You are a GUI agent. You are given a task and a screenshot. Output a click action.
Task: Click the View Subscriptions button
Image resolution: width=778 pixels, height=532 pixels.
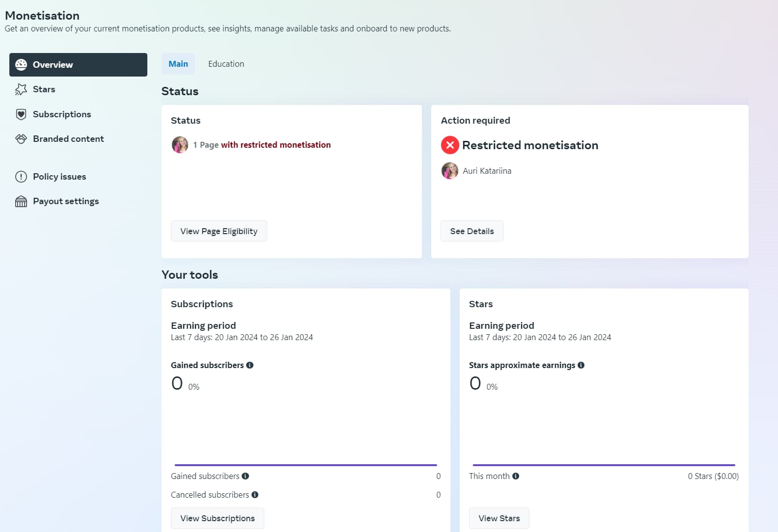pyautogui.click(x=217, y=518)
